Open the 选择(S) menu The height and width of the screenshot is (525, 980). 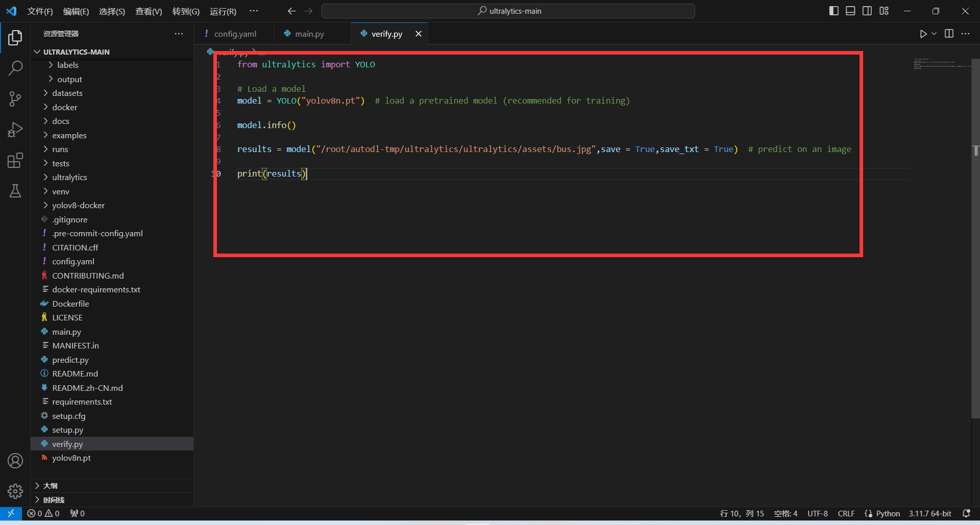coord(112,11)
